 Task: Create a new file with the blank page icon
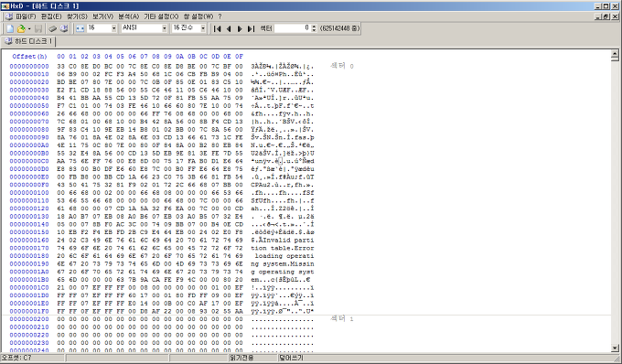[10, 28]
